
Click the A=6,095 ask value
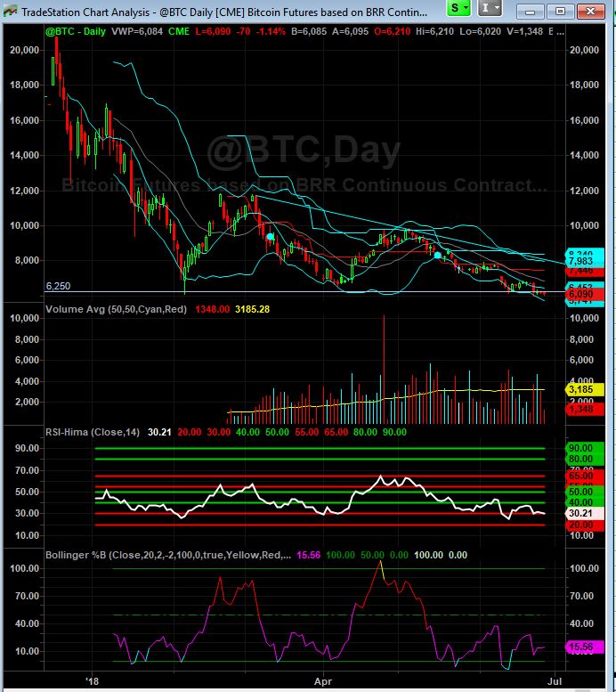coord(350,31)
